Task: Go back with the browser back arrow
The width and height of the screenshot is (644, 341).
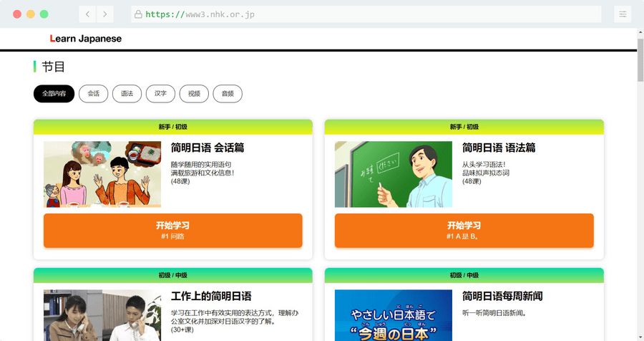Action: click(87, 14)
